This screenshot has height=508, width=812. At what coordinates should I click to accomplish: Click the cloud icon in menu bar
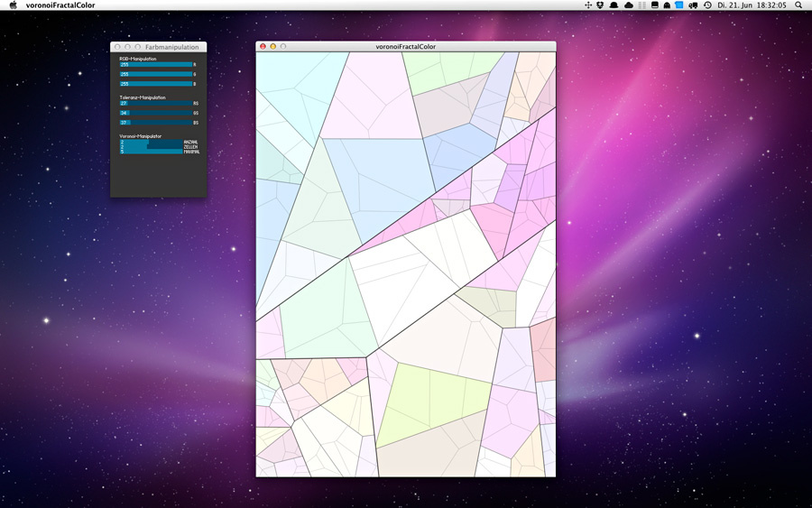point(629,5)
